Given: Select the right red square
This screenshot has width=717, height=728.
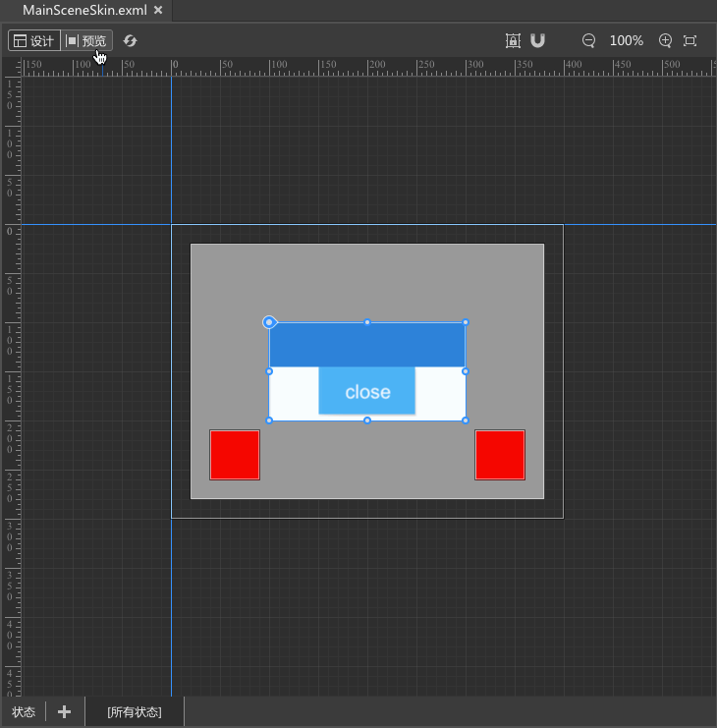Looking at the screenshot, I should coord(500,455).
